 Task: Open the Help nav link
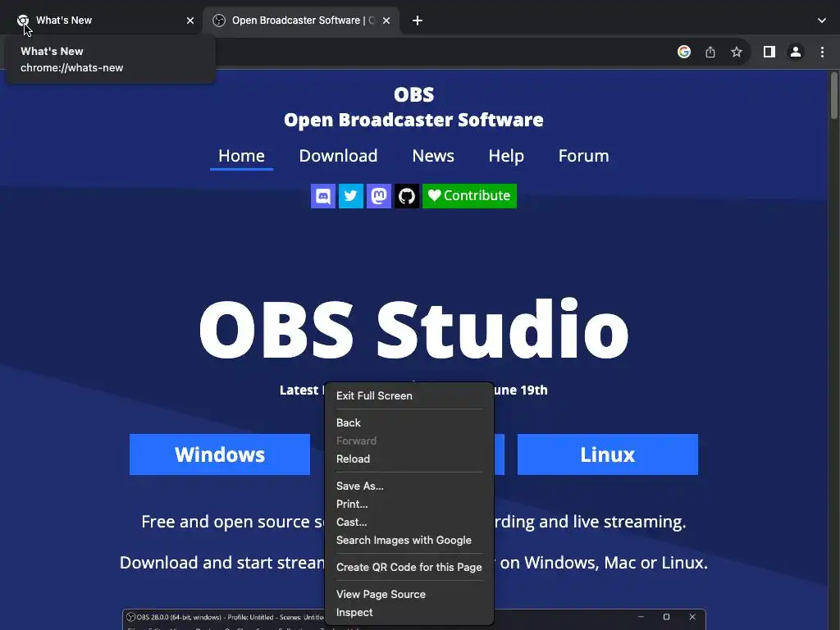coord(506,156)
